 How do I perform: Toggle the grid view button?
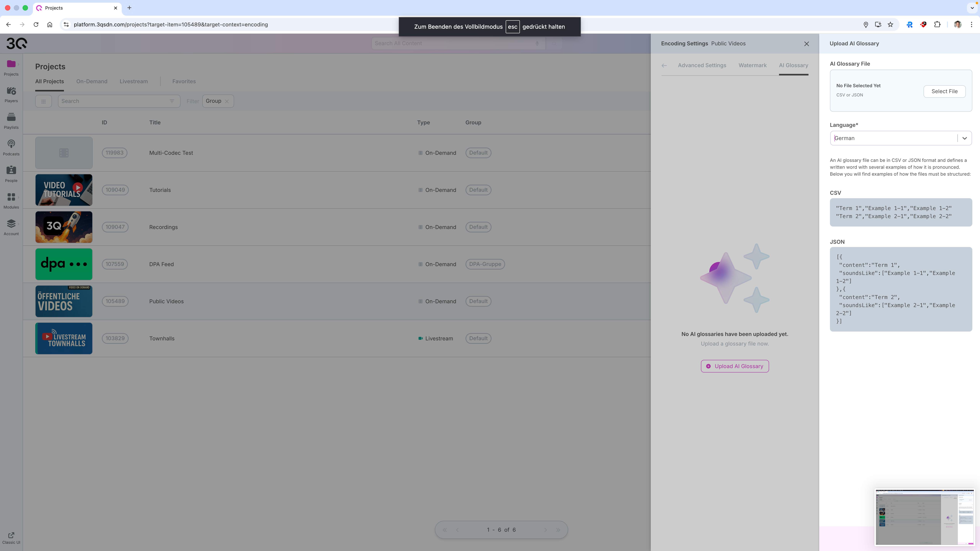pyautogui.click(x=43, y=101)
